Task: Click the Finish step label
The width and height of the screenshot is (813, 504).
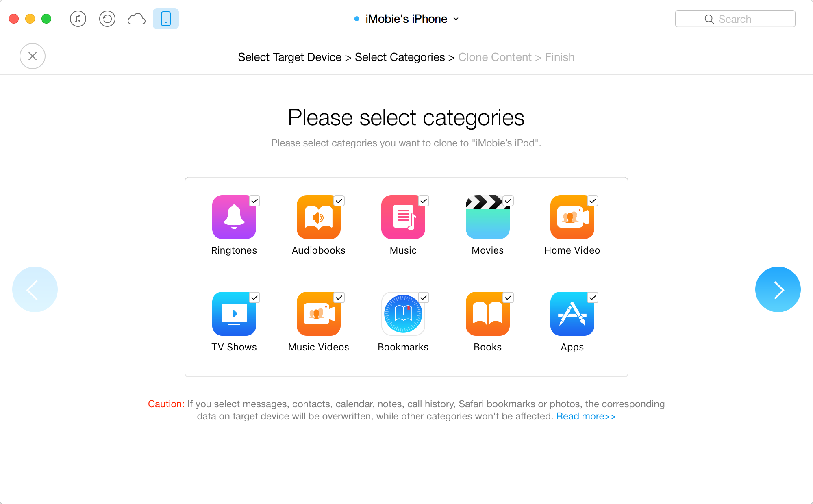Action: click(x=559, y=57)
